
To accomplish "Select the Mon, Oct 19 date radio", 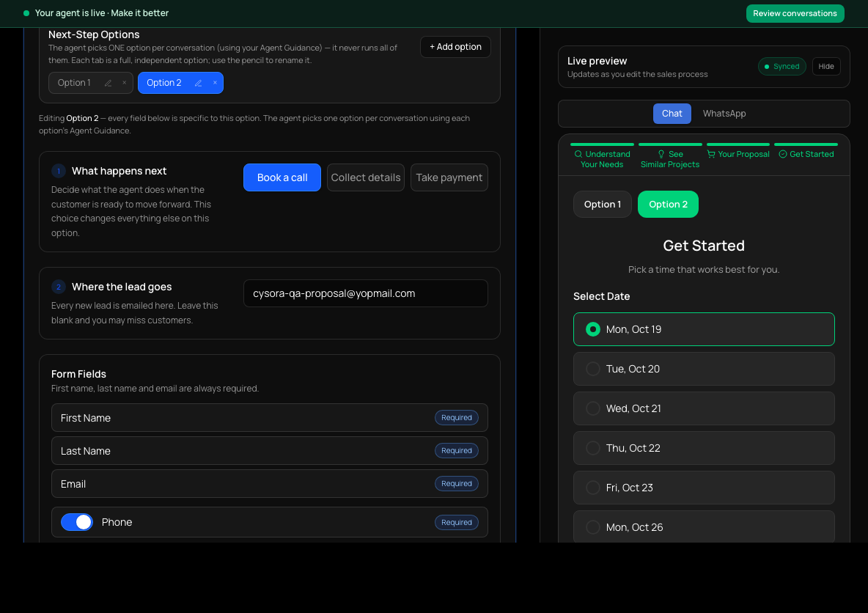I will coord(593,329).
